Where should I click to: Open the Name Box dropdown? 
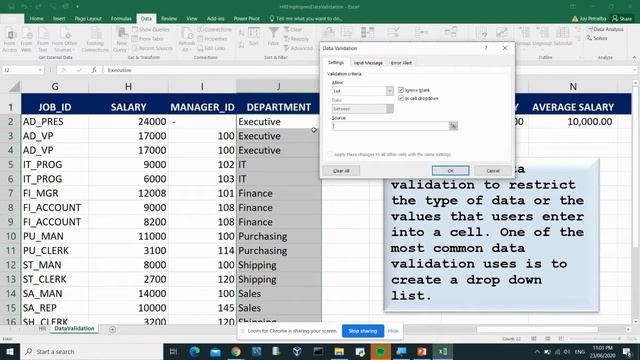pos(40,70)
